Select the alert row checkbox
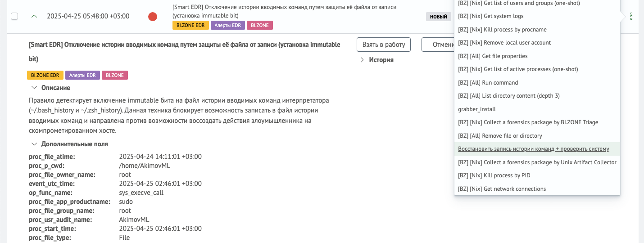This screenshot has width=644, height=243. tap(14, 16)
